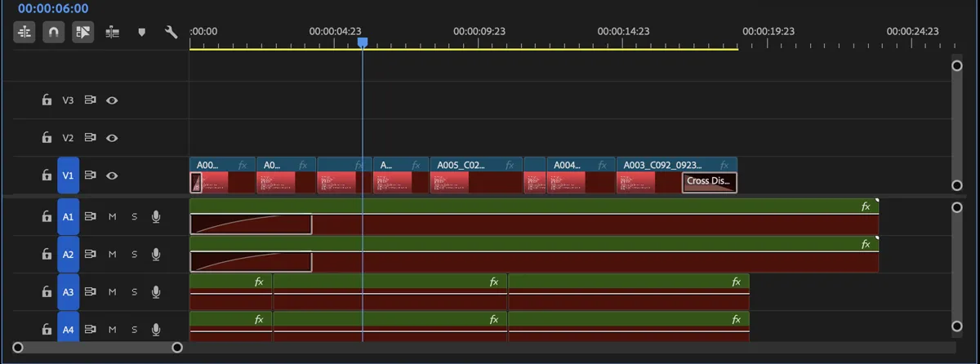Click playhead timecode 00:00:06:00

(52, 8)
